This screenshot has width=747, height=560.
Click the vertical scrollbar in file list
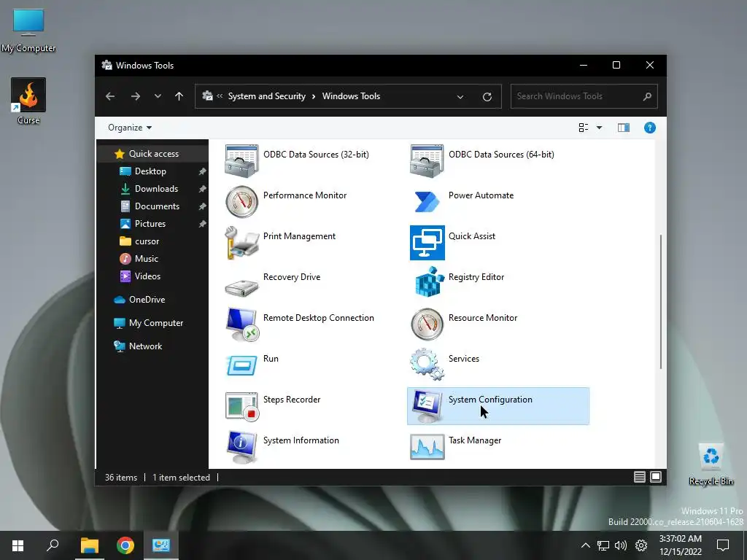(x=661, y=301)
